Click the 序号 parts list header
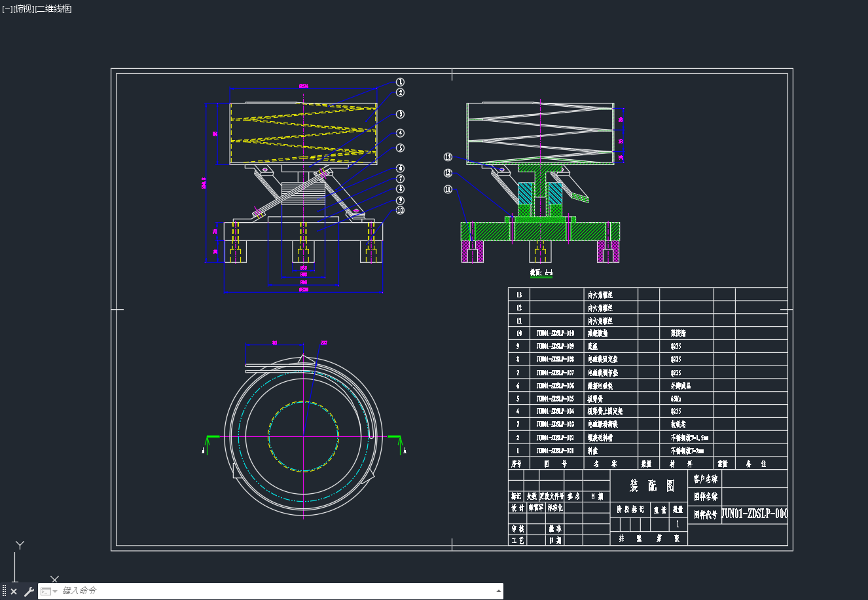This screenshot has height=600, width=868. pos(518,464)
